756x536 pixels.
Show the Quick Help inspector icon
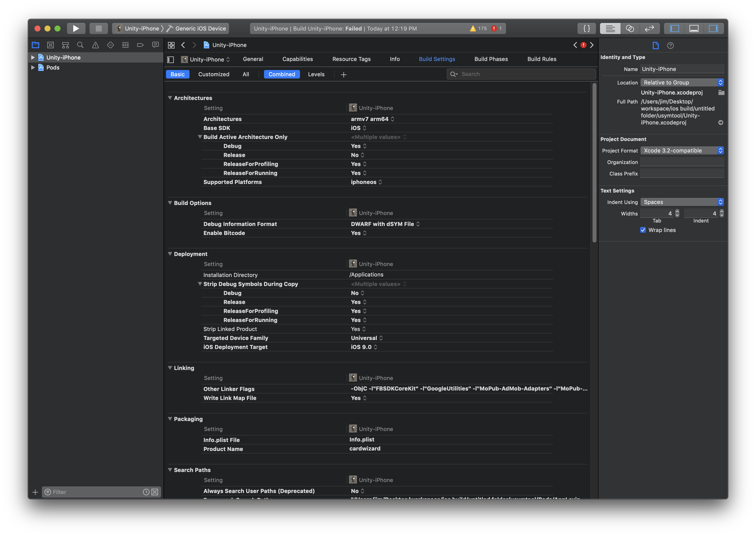(670, 45)
